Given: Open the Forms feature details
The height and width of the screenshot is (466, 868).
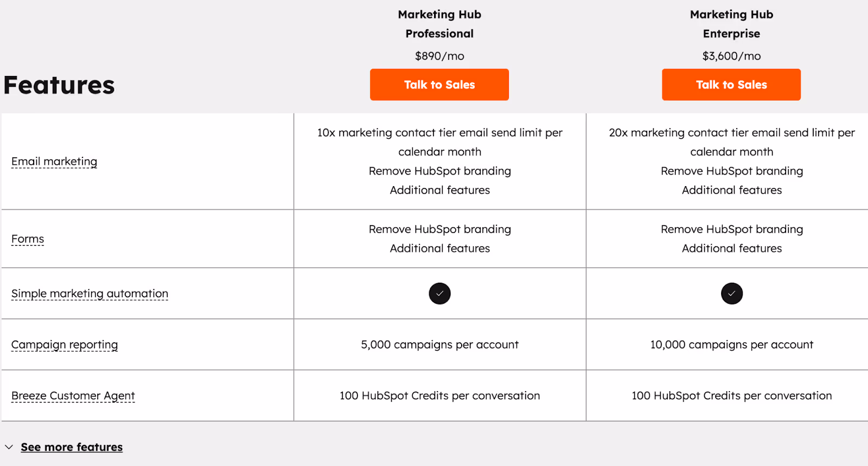Looking at the screenshot, I should click(x=27, y=238).
